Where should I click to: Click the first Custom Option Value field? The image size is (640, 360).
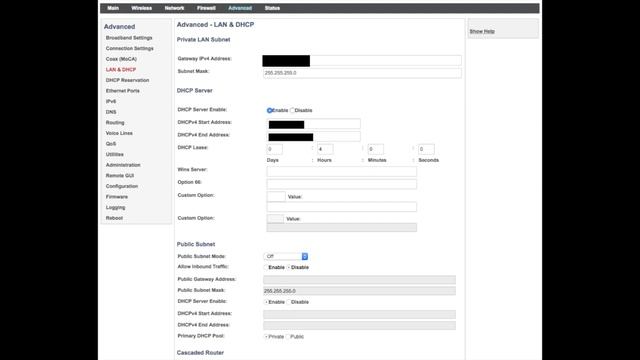342,207
